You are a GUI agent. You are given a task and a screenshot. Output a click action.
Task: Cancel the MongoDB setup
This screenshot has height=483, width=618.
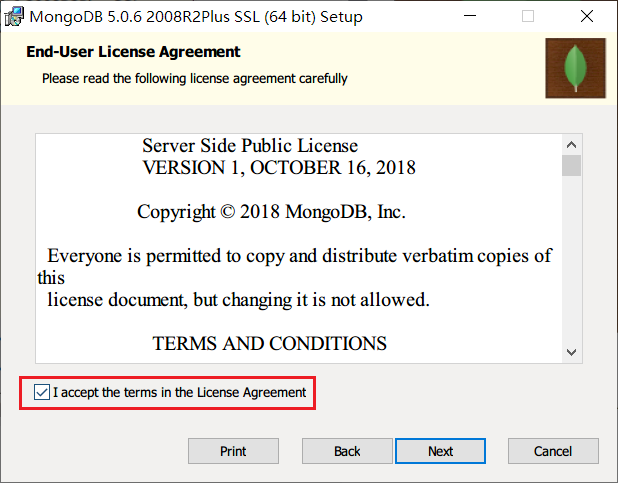pos(553,451)
